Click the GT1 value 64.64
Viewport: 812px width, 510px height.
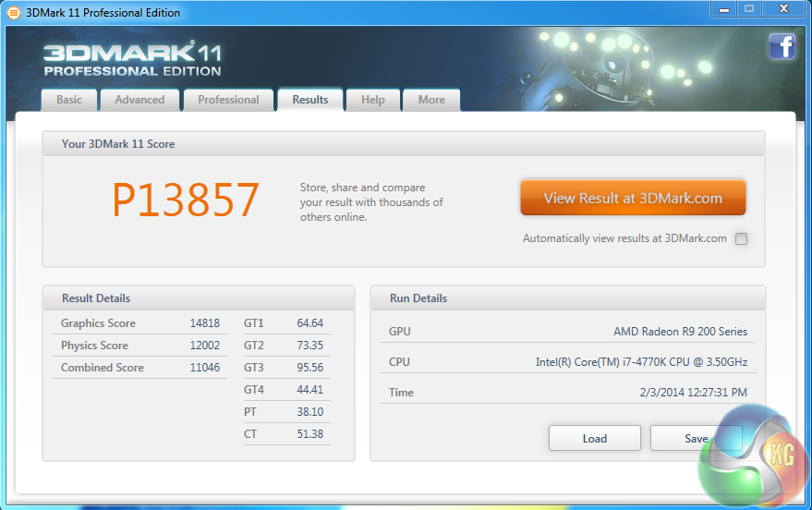point(309,323)
